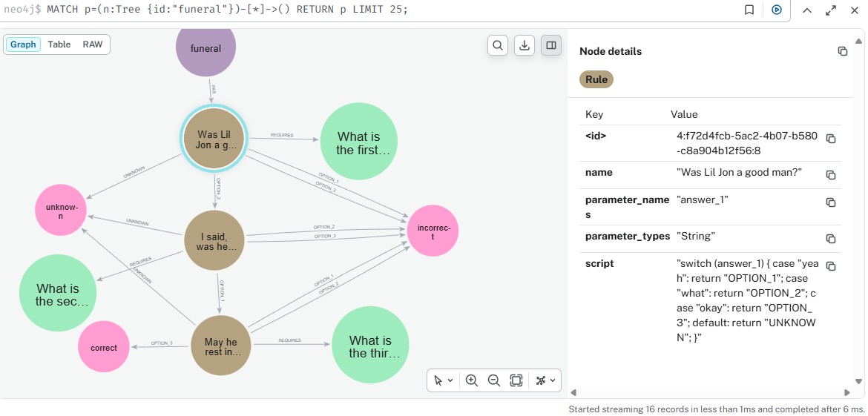The width and height of the screenshot is (868, 416).
Task: Expand result frame to fullscreen
Action: [x=830, y=10]
